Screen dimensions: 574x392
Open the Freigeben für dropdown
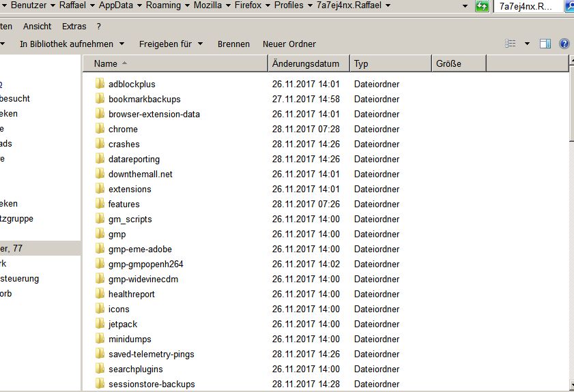[200, 44]
